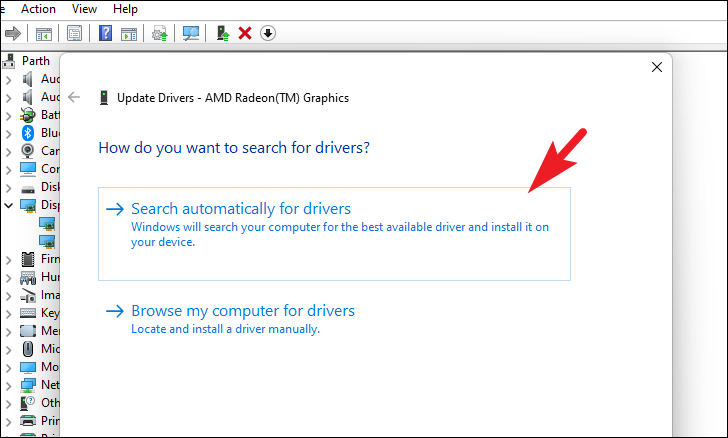Toggle the Show/Hide Console Tree toolbar icon
Image resolution: width=728 pixels, height=438 pixels.
(x=44, y=33)
